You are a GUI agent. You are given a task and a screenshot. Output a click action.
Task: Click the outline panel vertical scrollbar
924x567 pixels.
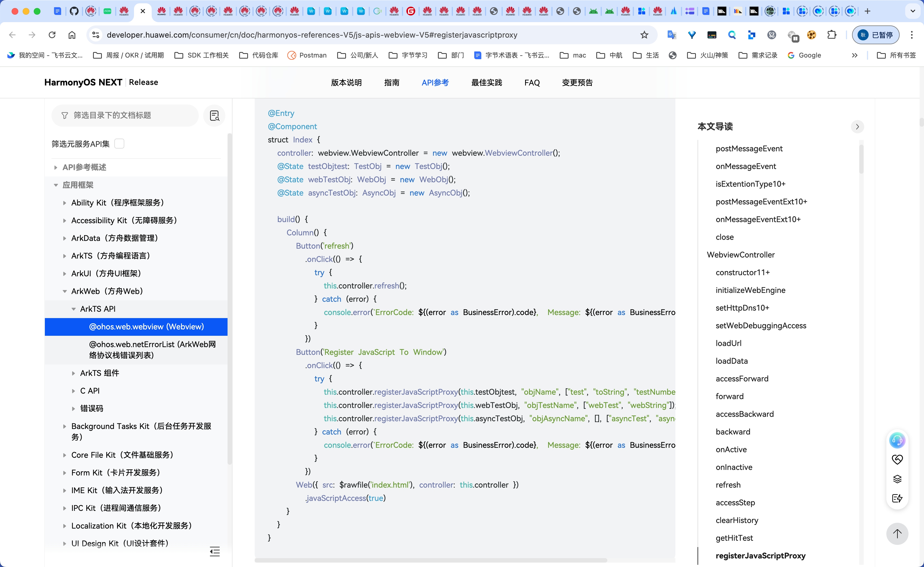coord(861,159)
